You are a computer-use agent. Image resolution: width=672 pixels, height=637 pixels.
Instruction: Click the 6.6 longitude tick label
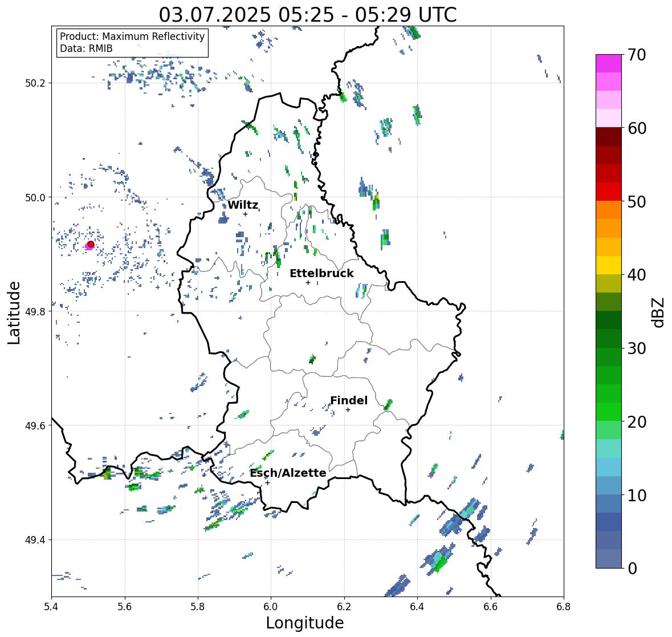(491, 607)
